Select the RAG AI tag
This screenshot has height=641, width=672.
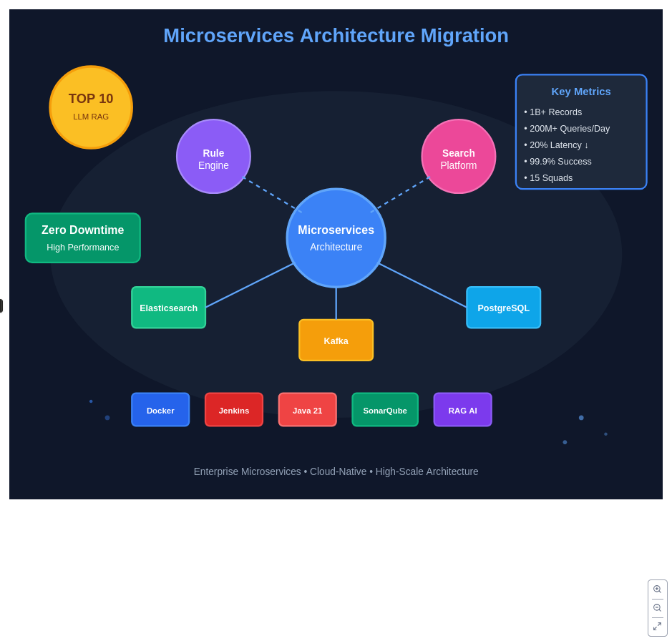(462, 410)
